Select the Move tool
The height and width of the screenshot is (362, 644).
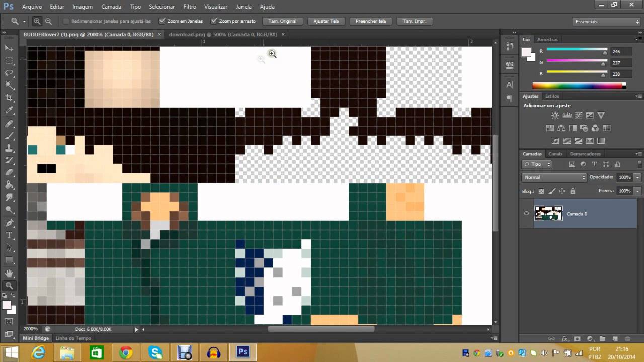(9, 48)
